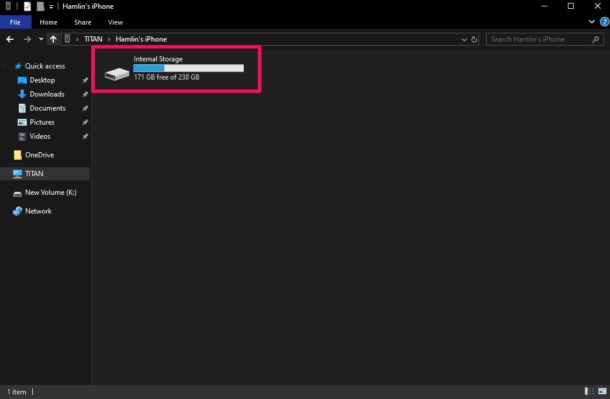Open Explorer help with the question-mark icon
The image size is (610, 399).
[x=604, y=22]
